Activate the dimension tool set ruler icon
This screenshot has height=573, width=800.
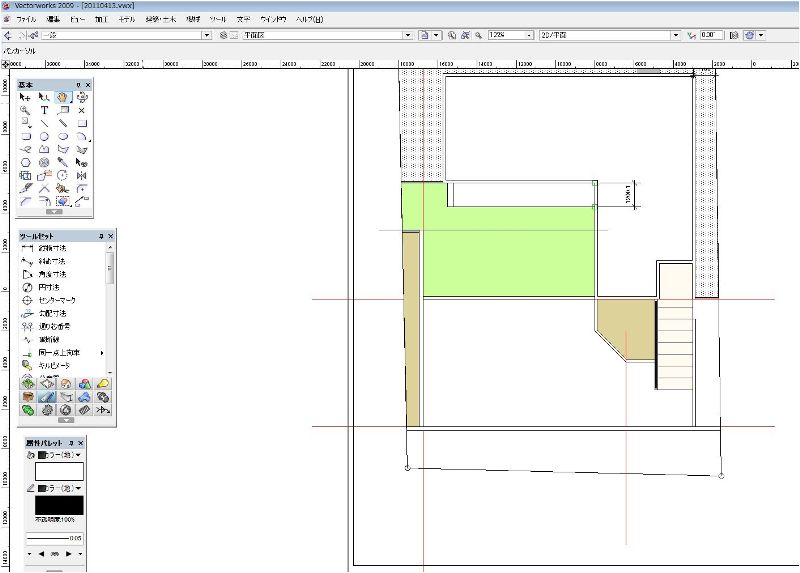[x=47, y=396]
